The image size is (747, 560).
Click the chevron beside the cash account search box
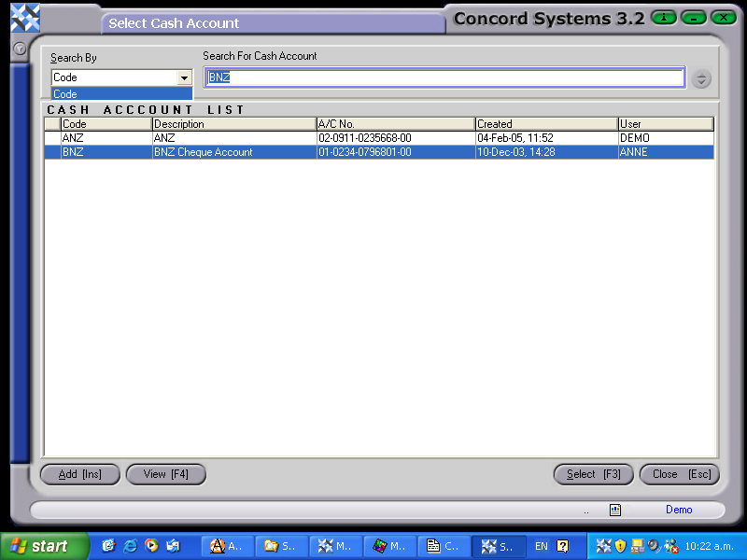pyautogui.click(x=701, y=78)
